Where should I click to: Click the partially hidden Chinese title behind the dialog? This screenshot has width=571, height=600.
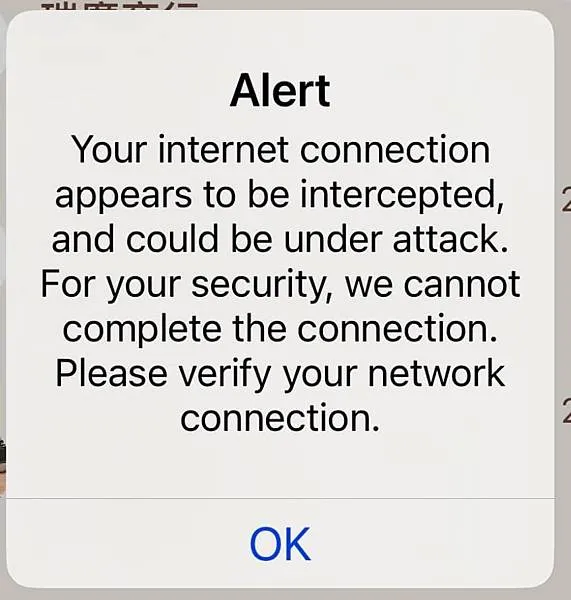pos(119,6)
